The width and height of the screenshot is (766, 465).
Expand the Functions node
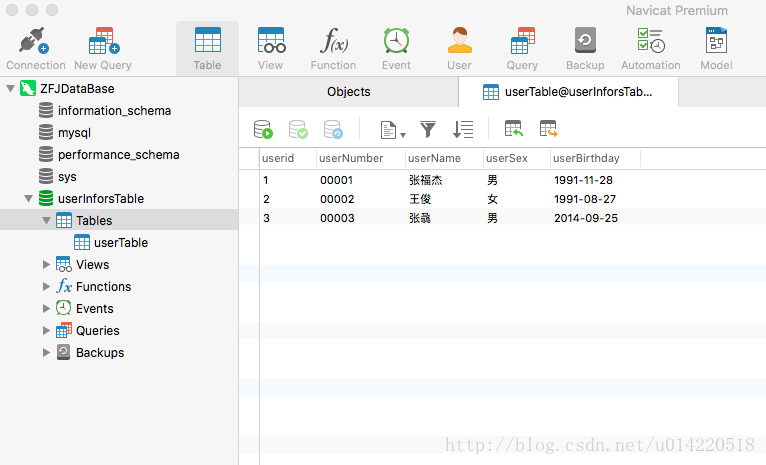coord(46,287)
